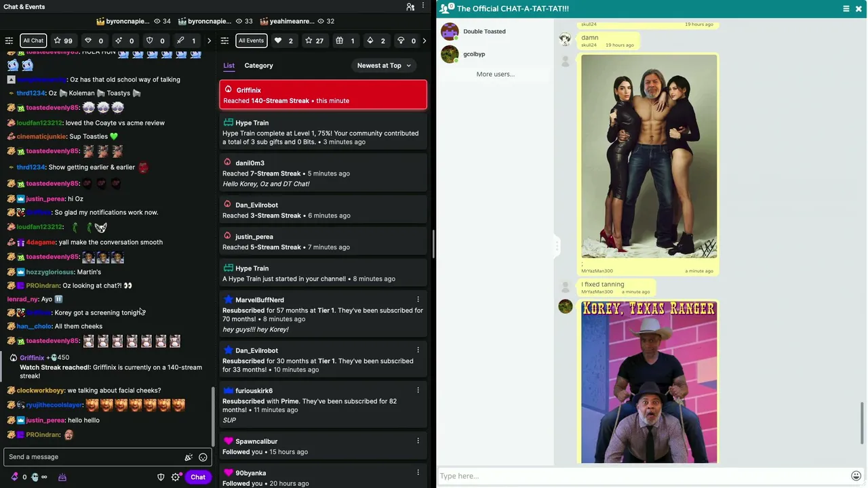Select the All Events filter
Image resolution: width=868 pixels, height=488 pixels.
(x=251, y=41)
